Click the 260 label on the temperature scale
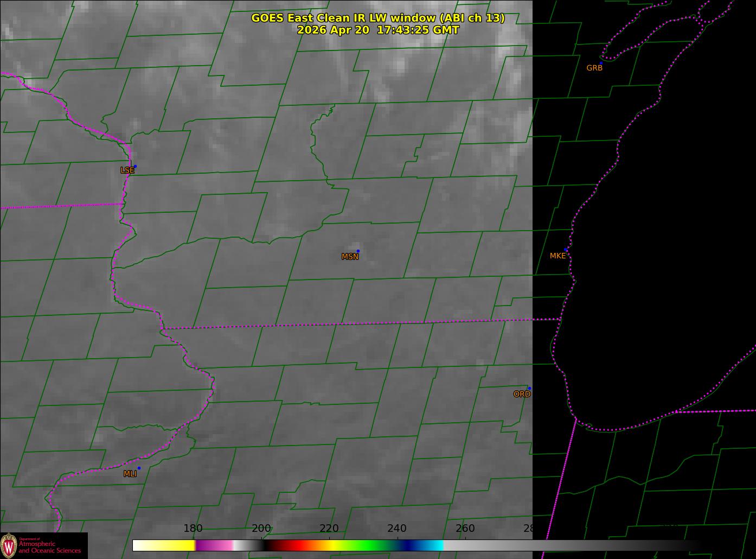 465,529
